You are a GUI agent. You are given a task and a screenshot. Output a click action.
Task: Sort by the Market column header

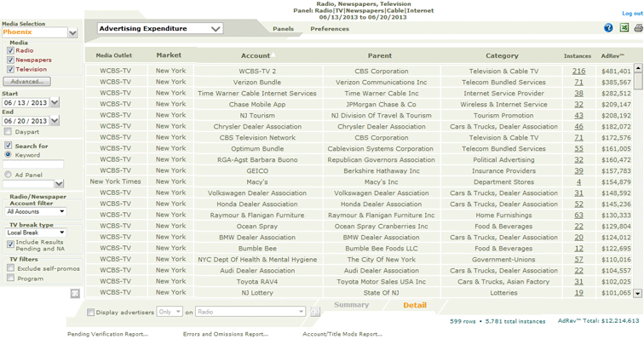point(169,55)
